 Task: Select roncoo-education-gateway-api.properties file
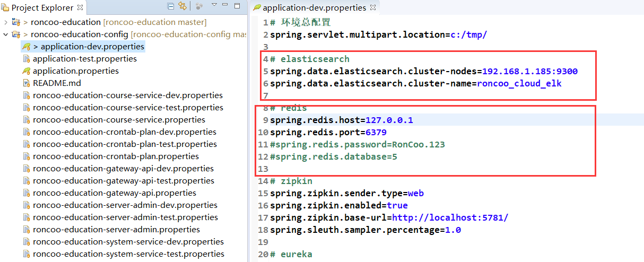[115, 193]
